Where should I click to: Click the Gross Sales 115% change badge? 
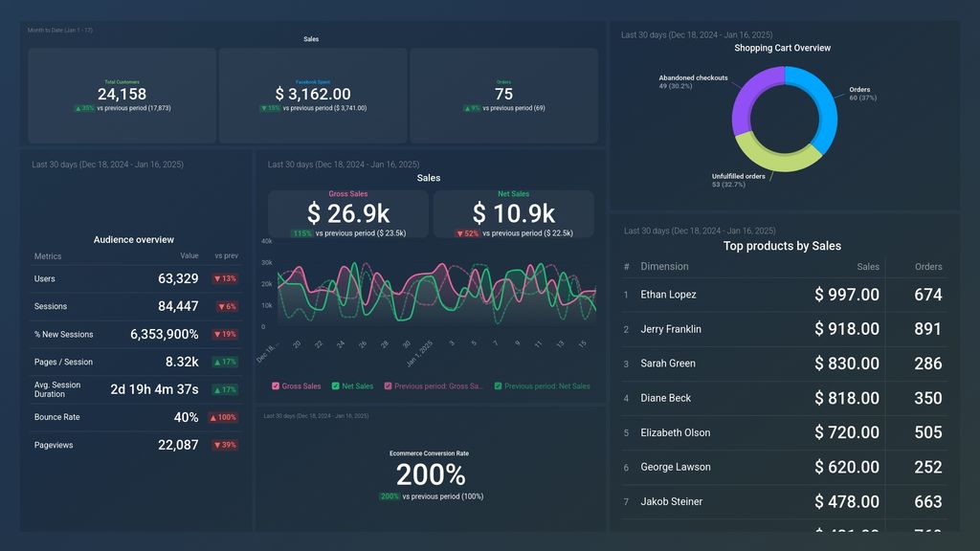click(301, 233)
